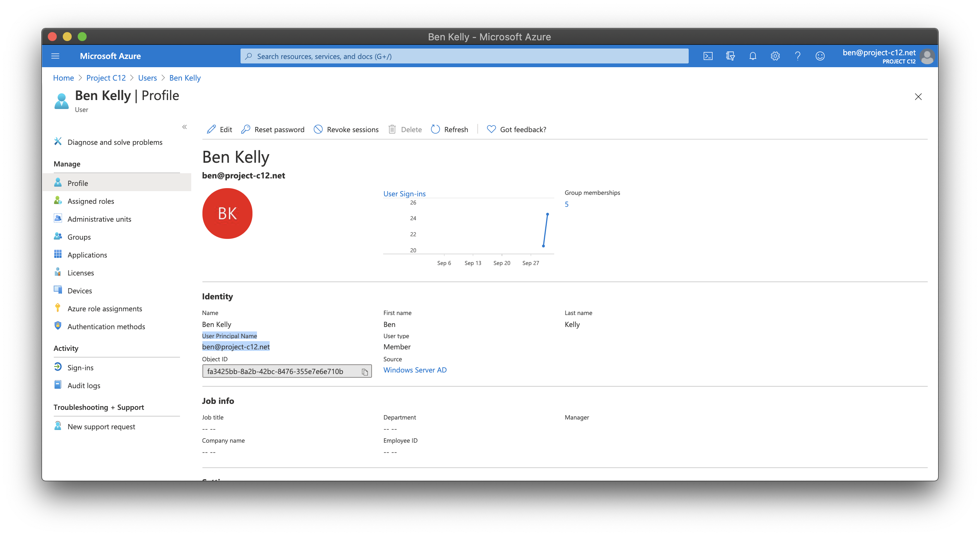Open the Windows Server AD source link

[x=415, y=370]
